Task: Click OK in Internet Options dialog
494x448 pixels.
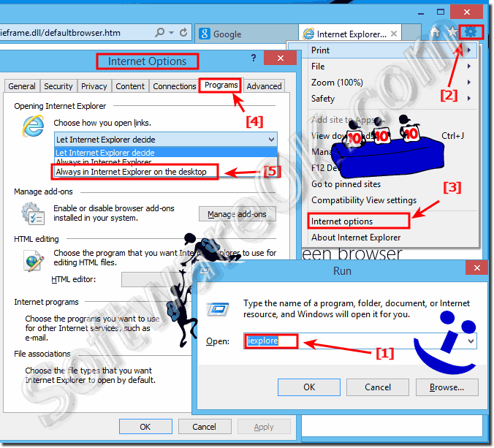Action: 145,427
